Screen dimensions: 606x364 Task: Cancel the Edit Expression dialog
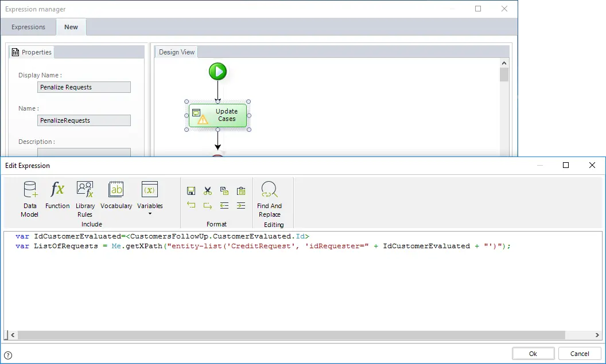click(580, 354)
